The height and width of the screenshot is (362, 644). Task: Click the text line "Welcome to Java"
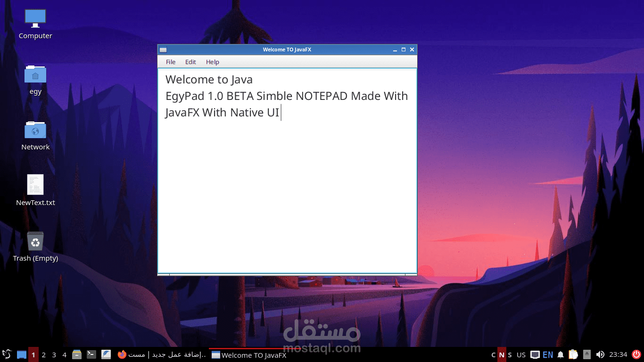pos(209,79)
